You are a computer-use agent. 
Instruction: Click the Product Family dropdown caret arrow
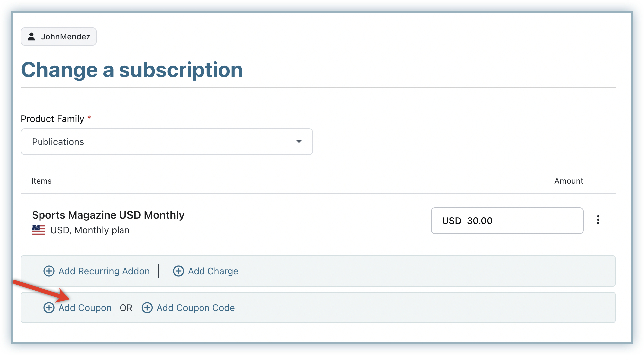point(299,142)
